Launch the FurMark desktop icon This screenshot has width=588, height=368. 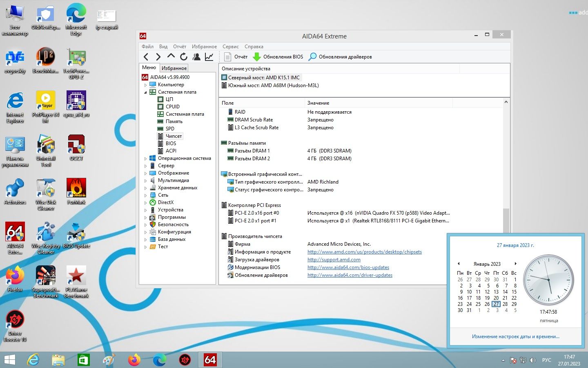pyautogui.click(x=76, y=191)
